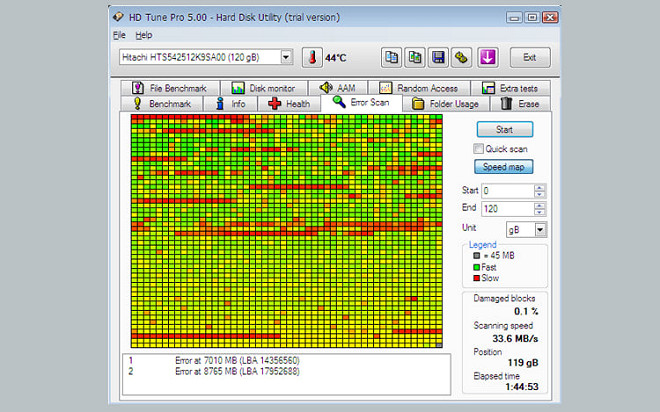Click the save screenshot floppy disk icon
The image size is (660, 412).
point(438,57)
